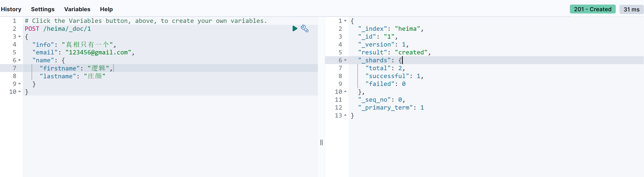Click the Variables menu item
This screenshot has width=644, height=177.
(x=77, y=9)
